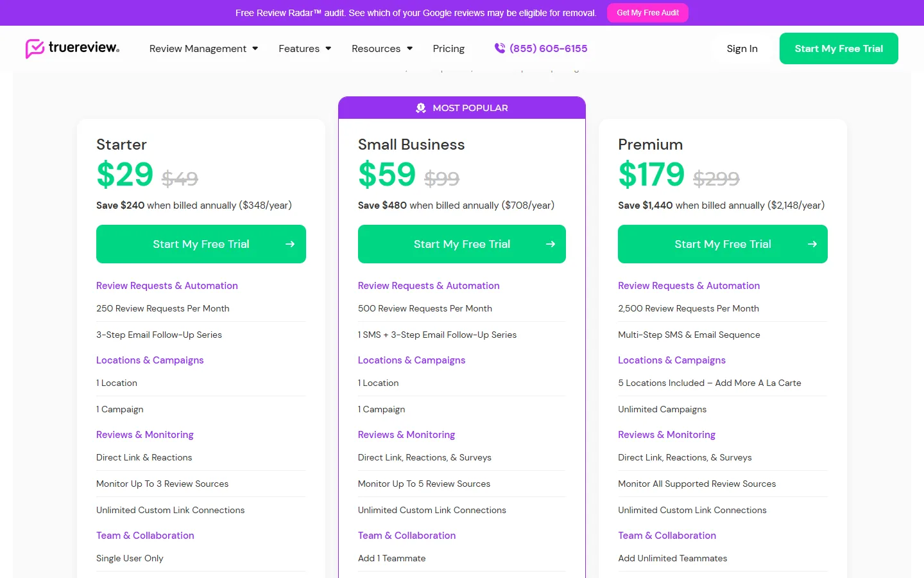Image resolution: width=924 pixels, height=578 pixels.
Task: Click 'Single User Only' in Starter
Action: coord(130,558)
